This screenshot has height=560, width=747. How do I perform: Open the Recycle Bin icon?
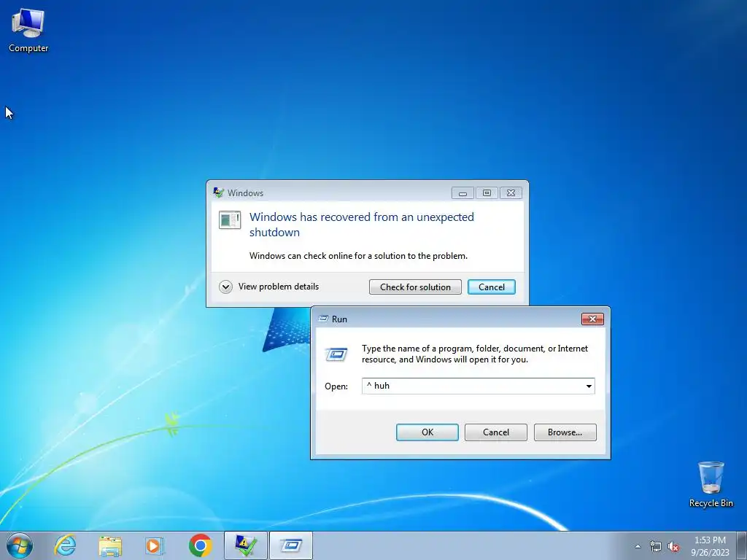pyautogui.click(x=711, y=484)
